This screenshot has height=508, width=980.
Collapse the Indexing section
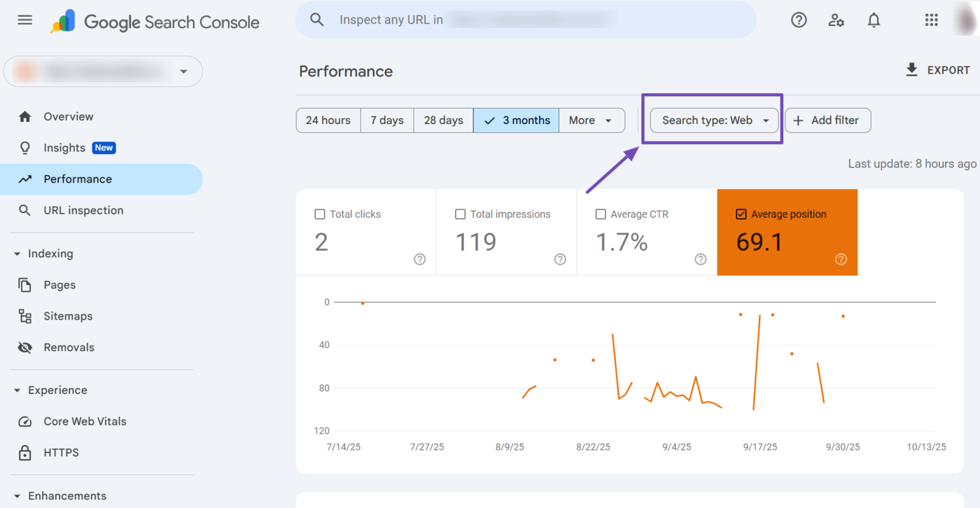pos(17,254)
